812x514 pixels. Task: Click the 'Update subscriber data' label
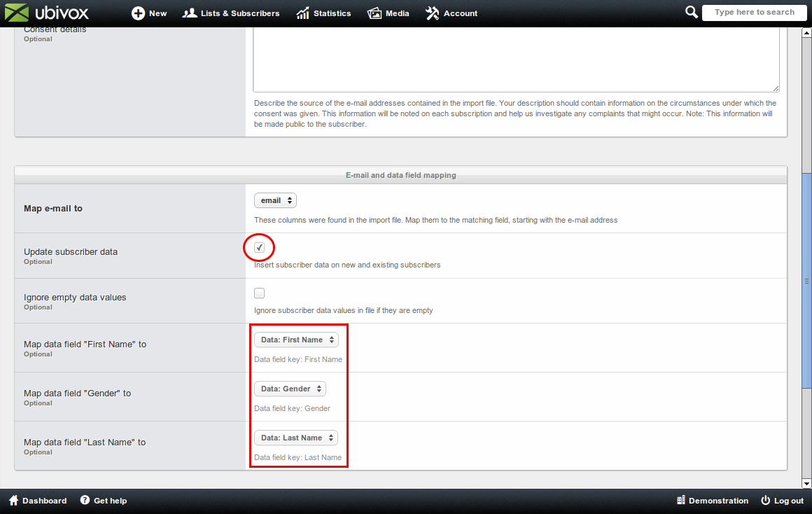click(x=71, y=252)
